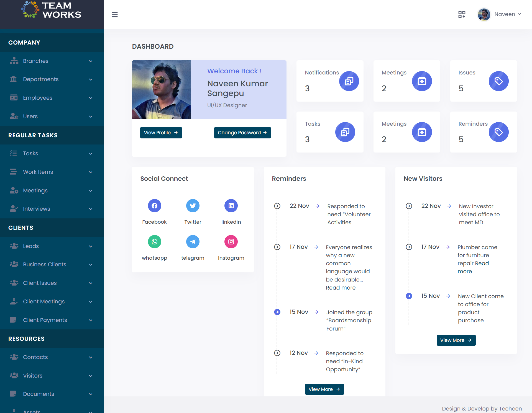Click the View Profile button

point(161,133)
